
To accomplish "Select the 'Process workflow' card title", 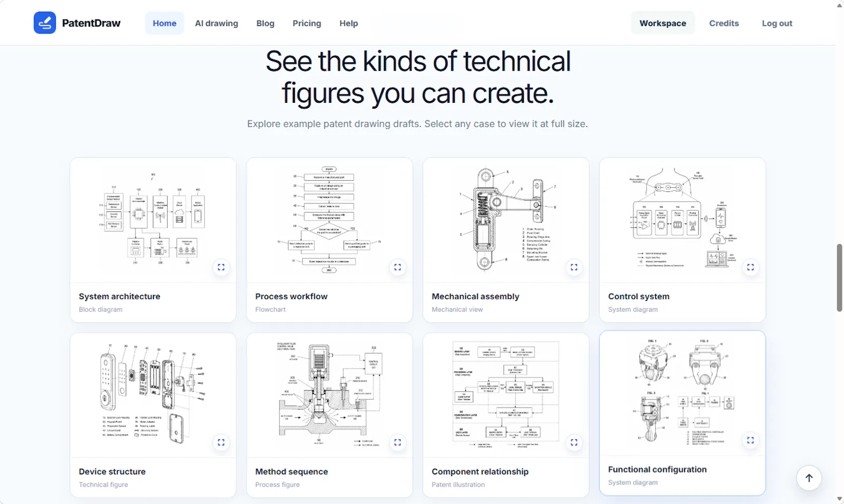I will tap(291, 296).
